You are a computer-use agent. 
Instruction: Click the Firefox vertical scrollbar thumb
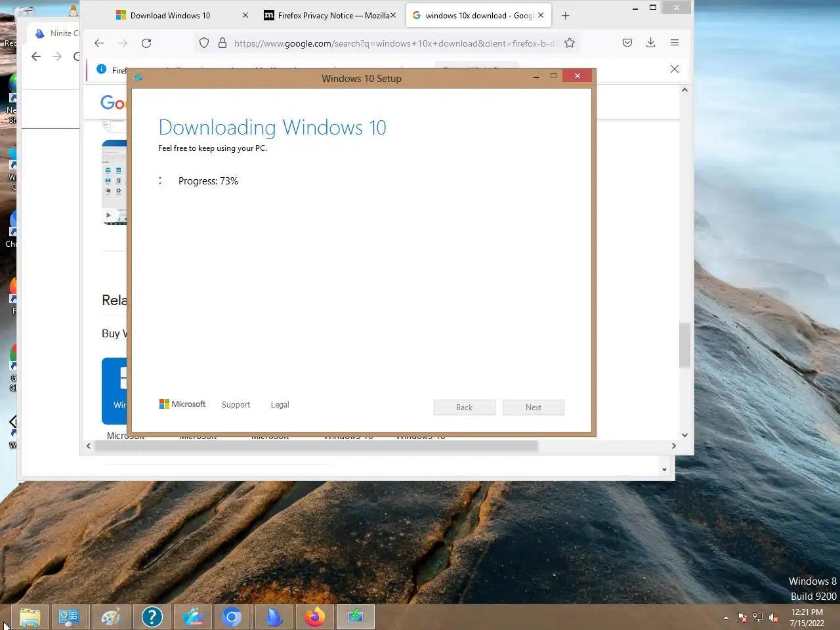point(684,345)
